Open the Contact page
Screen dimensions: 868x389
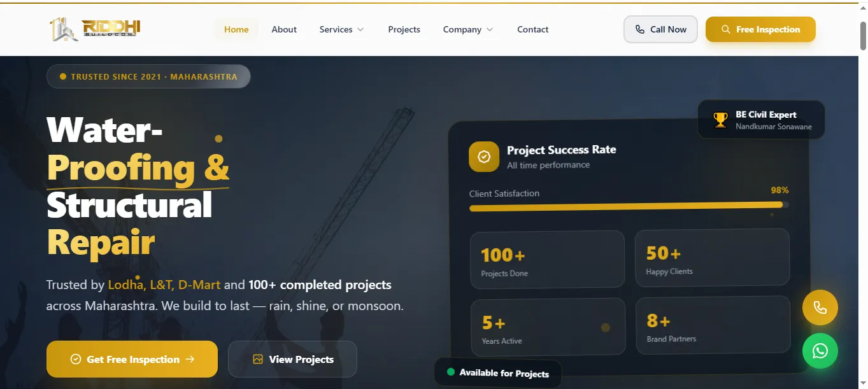click(533, 29)
